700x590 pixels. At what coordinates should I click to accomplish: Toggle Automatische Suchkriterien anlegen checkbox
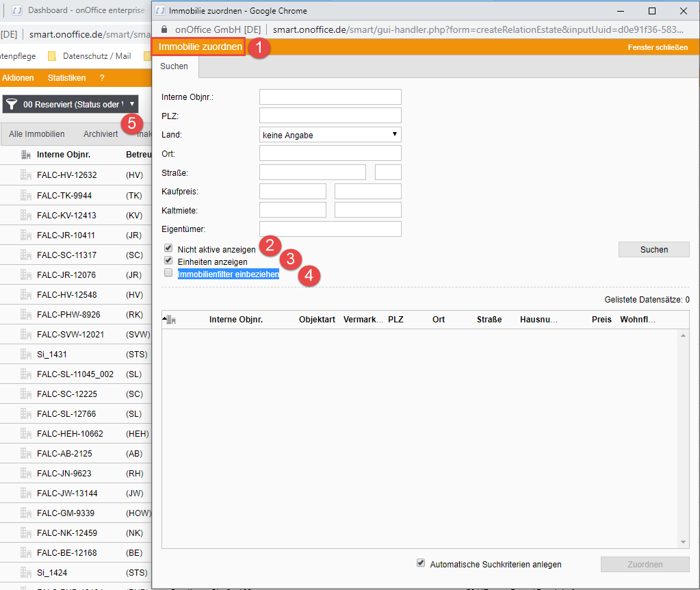coord(421,563)
